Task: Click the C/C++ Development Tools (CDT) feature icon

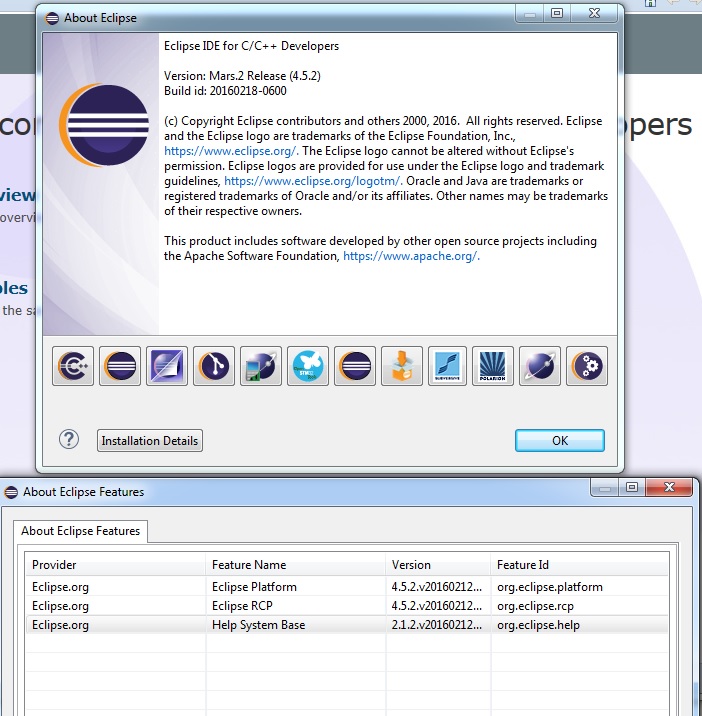Action: click(74, 366)
